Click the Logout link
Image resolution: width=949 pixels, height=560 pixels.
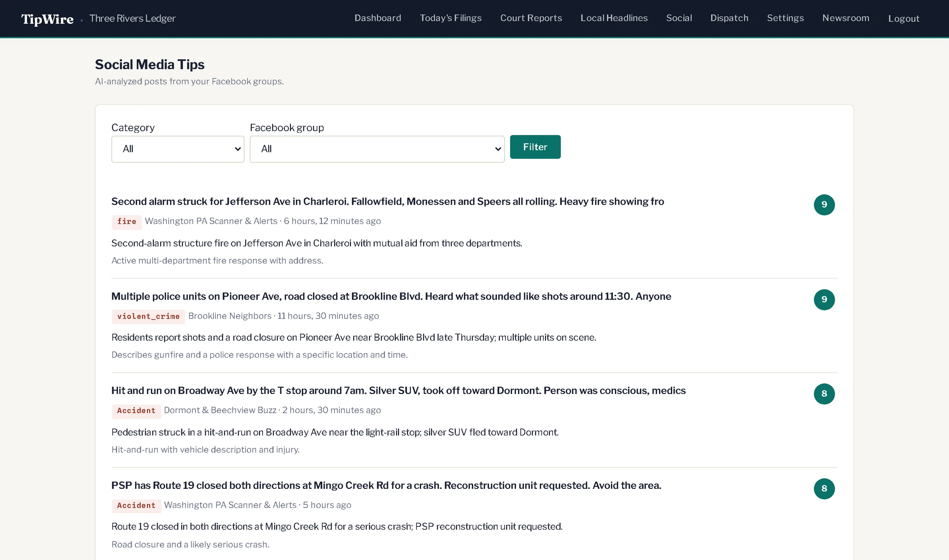tap(904, 19)
